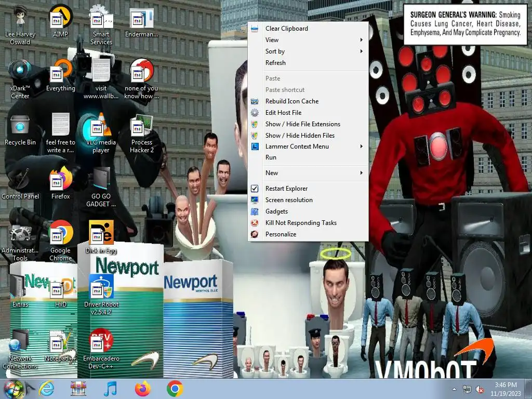Click the network tray icon
This screenshot has height=399, width=532.
click(x=467, y=390)
